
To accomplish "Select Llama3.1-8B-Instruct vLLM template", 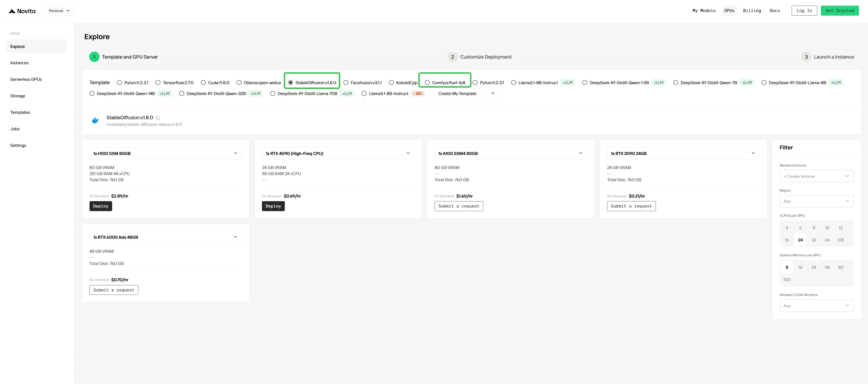I will click(x=513, y=83).
